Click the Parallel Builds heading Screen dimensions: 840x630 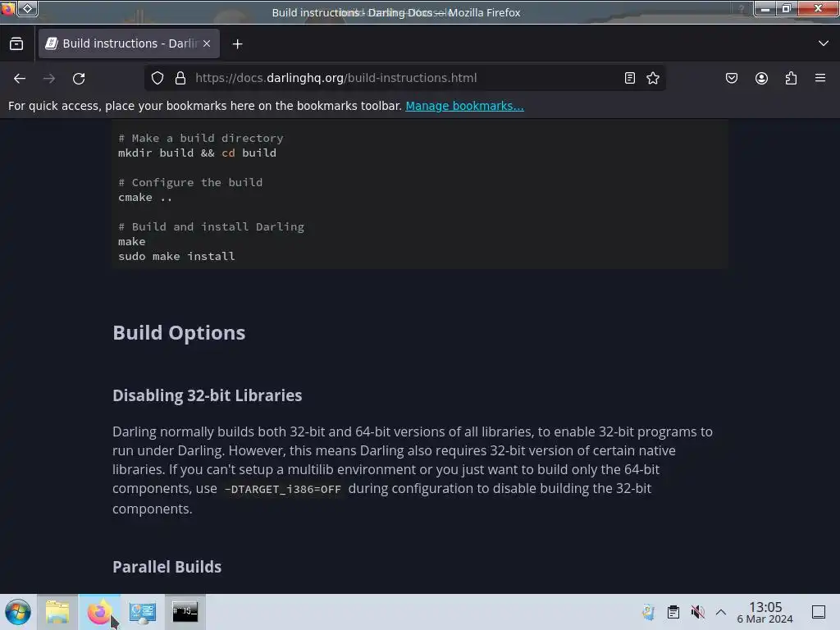tap(167, 567)
